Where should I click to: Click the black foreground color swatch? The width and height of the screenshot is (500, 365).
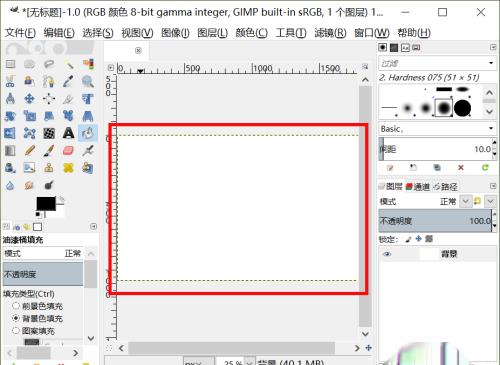[46, 204]
